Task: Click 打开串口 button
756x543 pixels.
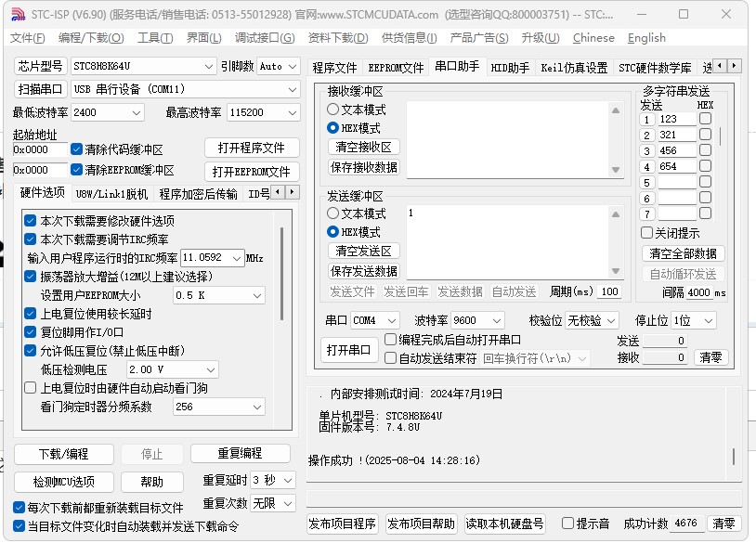Action: coord(348,350)
